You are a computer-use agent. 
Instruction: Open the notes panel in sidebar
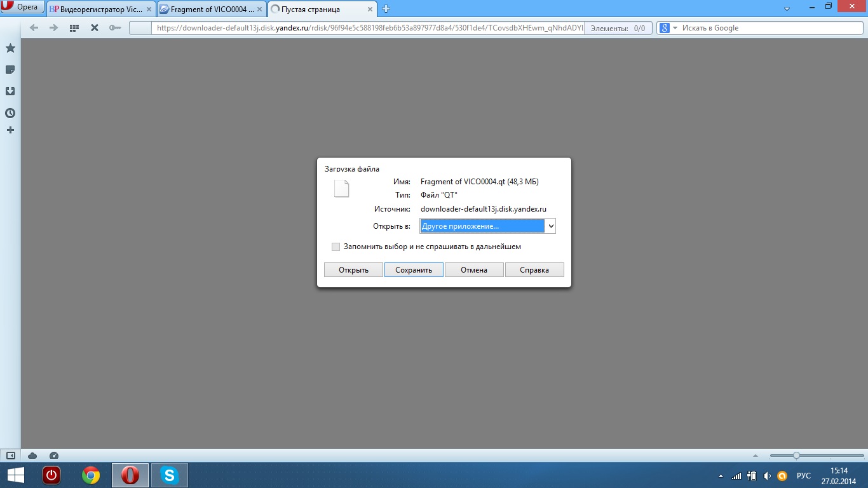click(x=10, y=70)
